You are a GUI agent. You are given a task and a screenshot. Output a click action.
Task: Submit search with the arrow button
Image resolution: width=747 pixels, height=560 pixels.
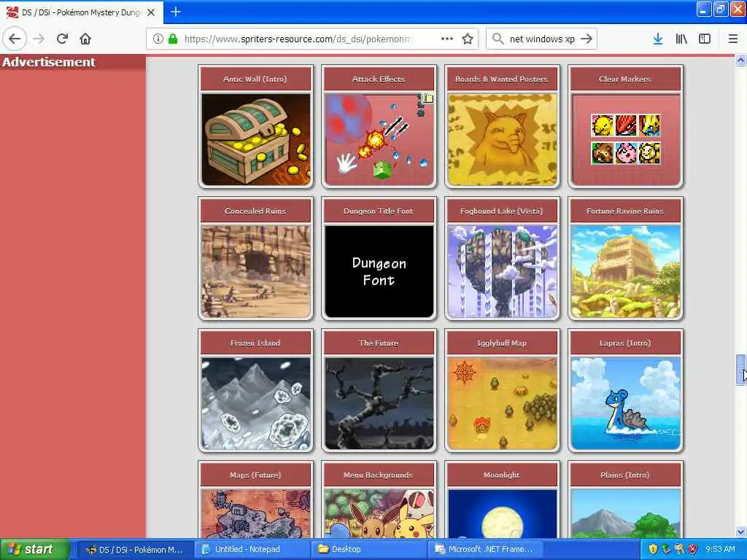587,39
